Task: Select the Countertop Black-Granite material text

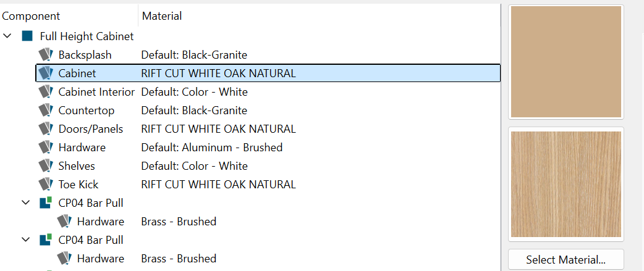Action: (194, 110)
